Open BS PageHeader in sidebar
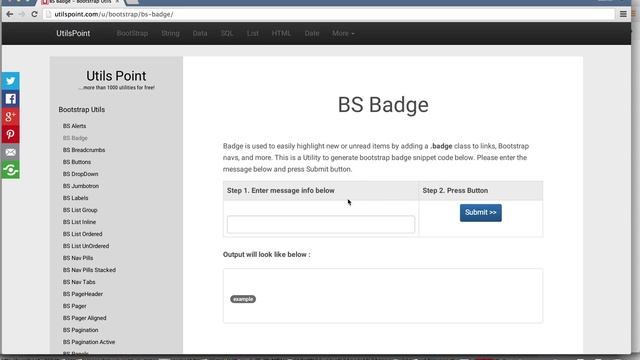Image resolution: width=640 pixels, height=360 pixels. 82,294
